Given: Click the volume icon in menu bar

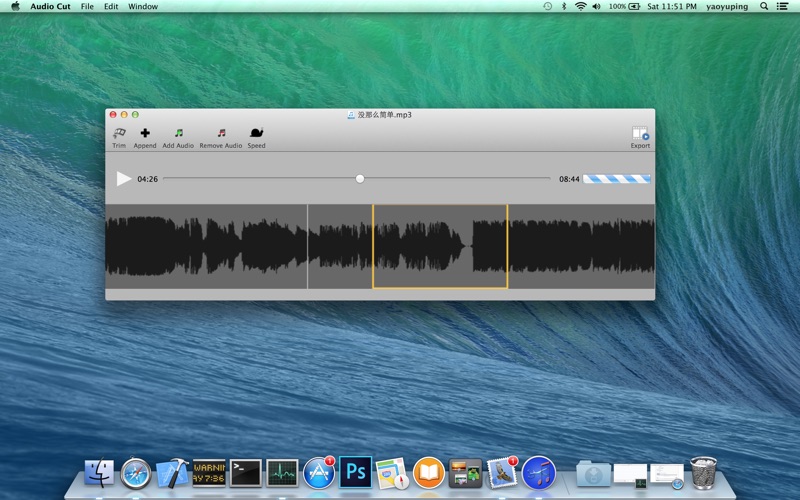Looking at the screenshot, I should click(596, 6).
